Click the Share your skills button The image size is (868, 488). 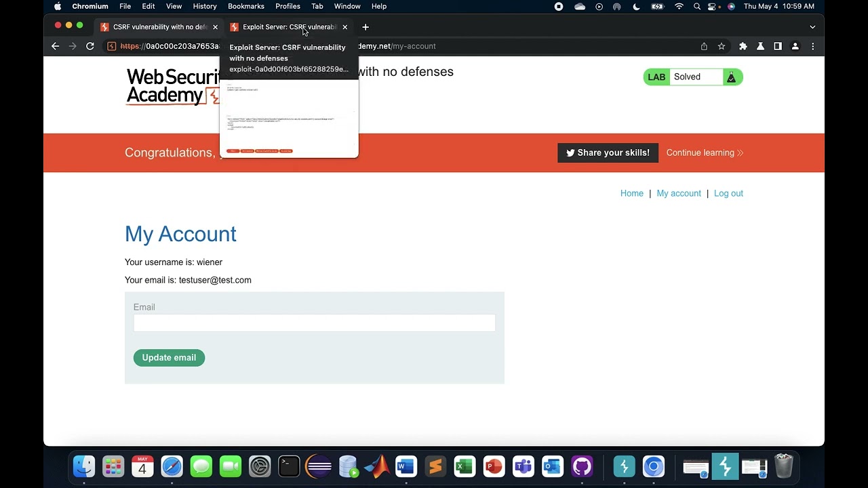point(608,152)
